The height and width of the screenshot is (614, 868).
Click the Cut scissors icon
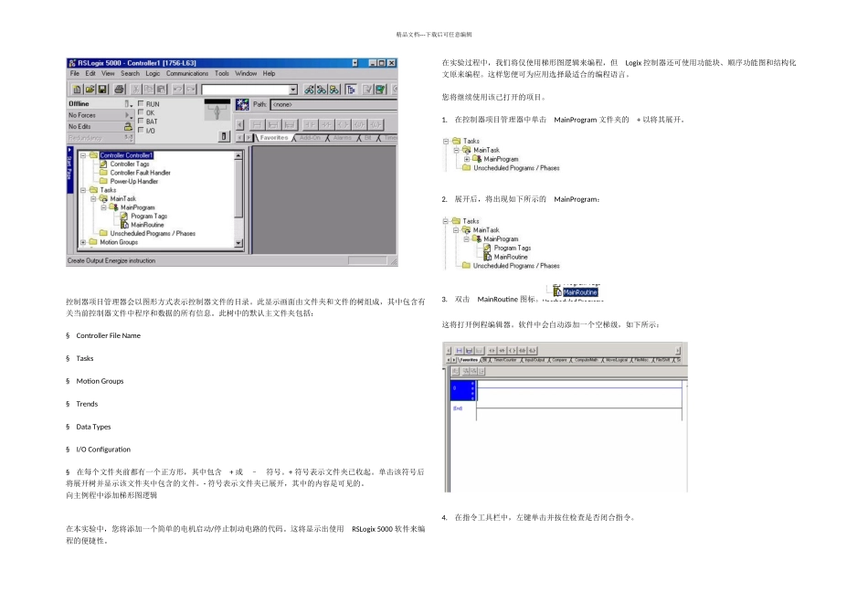[x=136, y=90]
